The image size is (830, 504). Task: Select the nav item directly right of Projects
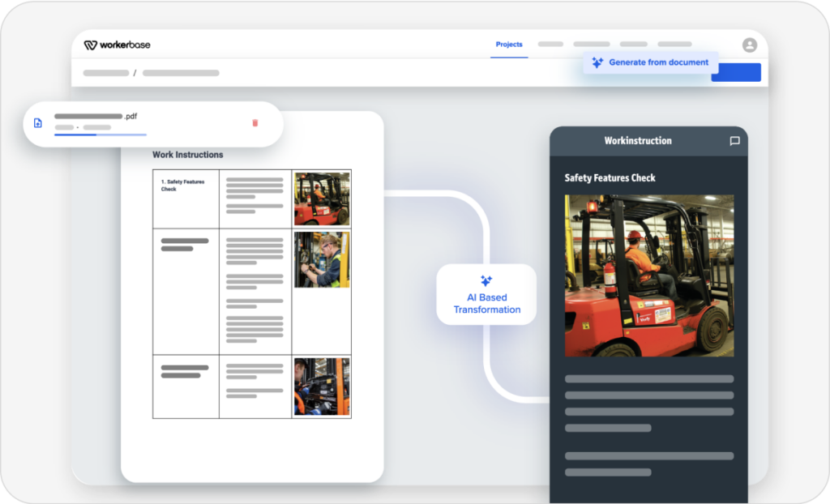tap(550, 45)
